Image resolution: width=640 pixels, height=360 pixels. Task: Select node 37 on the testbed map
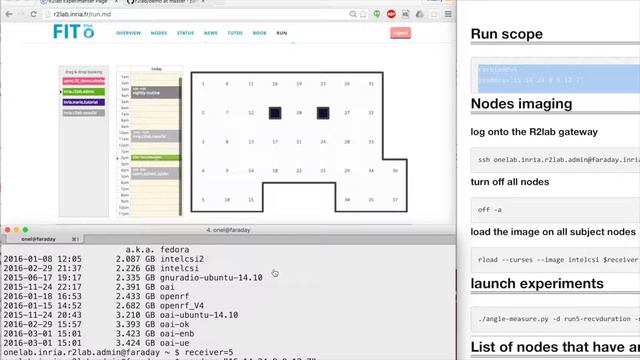(395, 200)
